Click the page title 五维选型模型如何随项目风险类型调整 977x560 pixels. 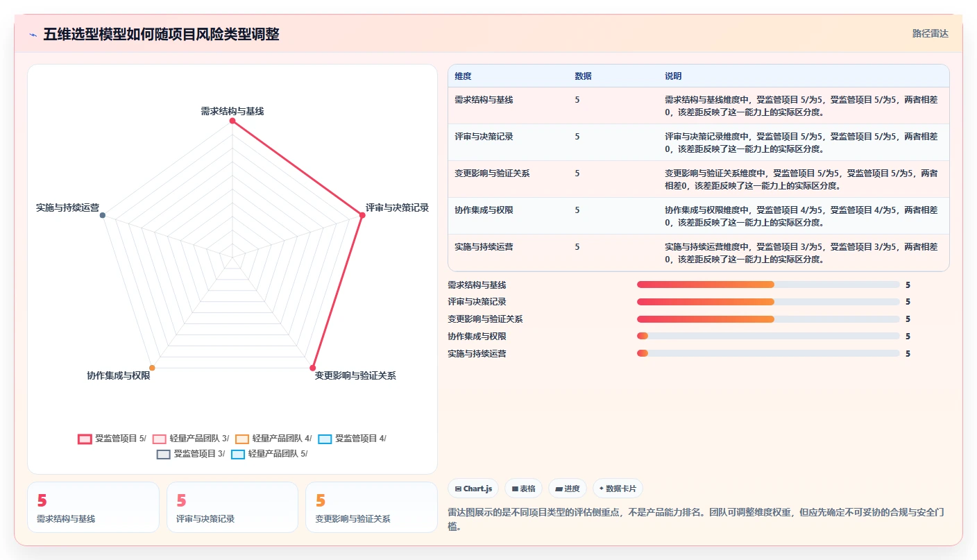(x=161, y=34)
